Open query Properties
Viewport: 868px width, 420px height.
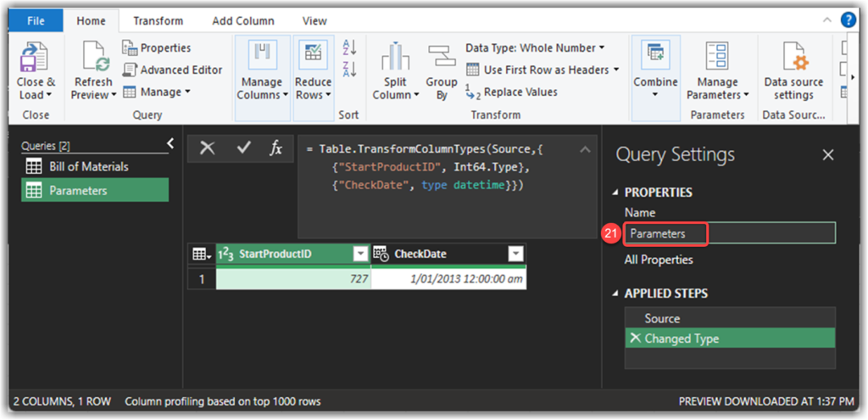coord(157,48)
